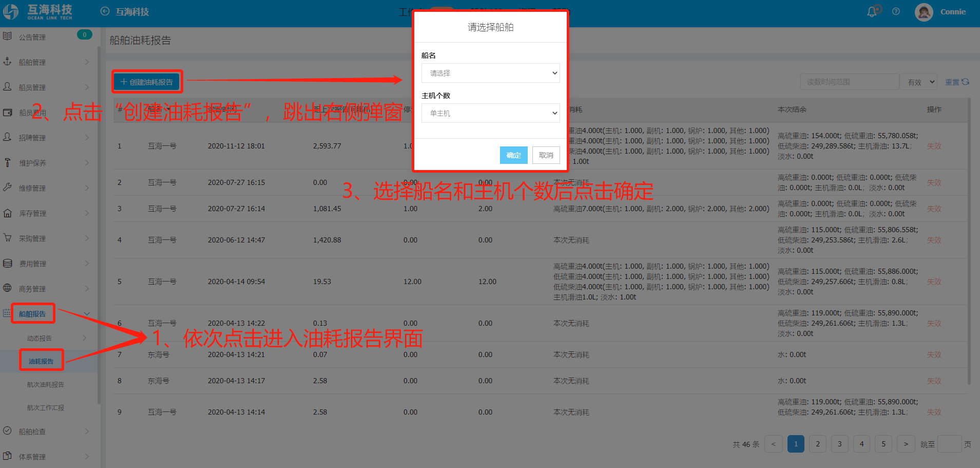Open the 有效 status filter dropdown
This screenshot has width=980, height=468.
pos(919,82)
